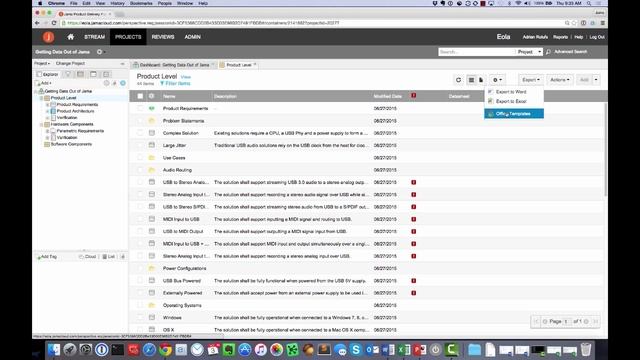Toggle the select-all checkbox in table header
The height and width of the screenshot is (360, 640).
(x=140, y=96)
